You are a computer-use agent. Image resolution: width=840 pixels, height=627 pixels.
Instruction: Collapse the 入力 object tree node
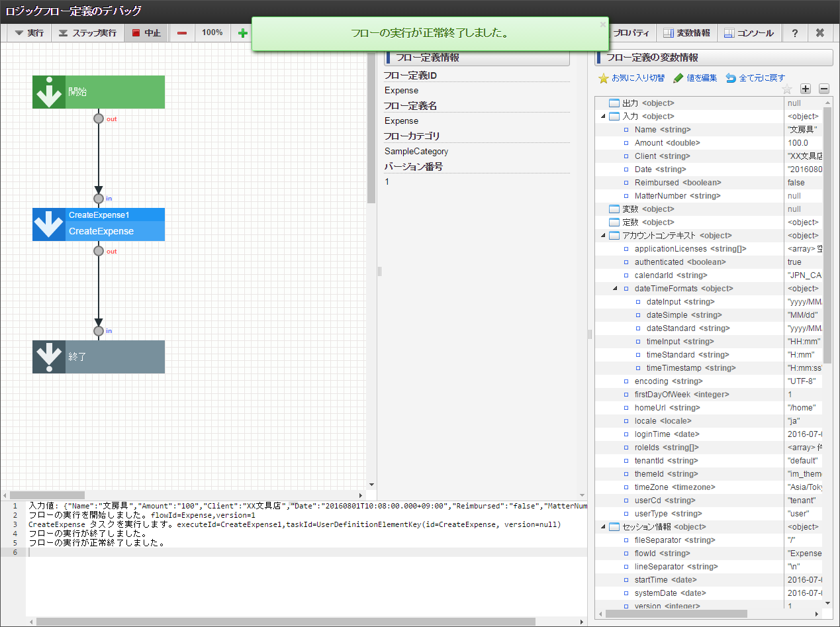tap(603, 117)
